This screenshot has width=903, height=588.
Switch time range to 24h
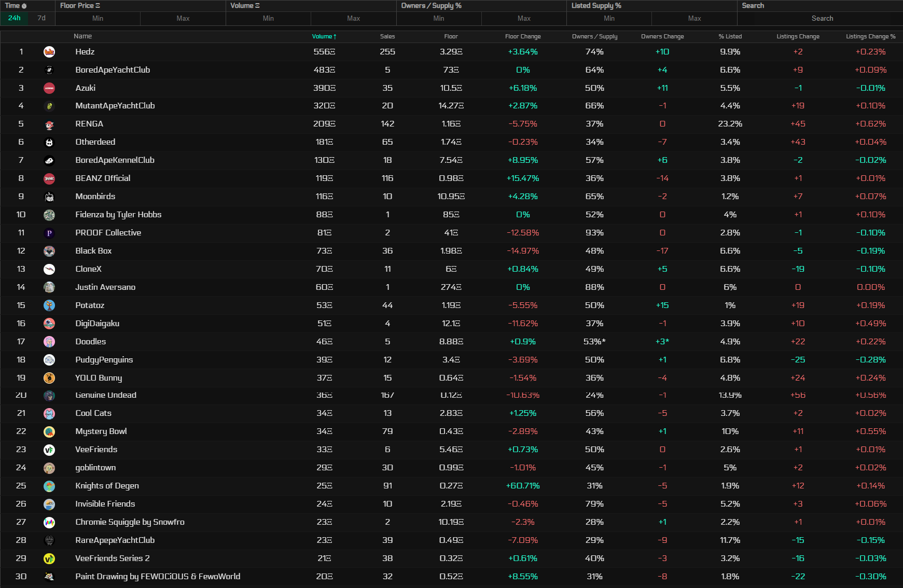pyautogui.click(x=15, y=18)
